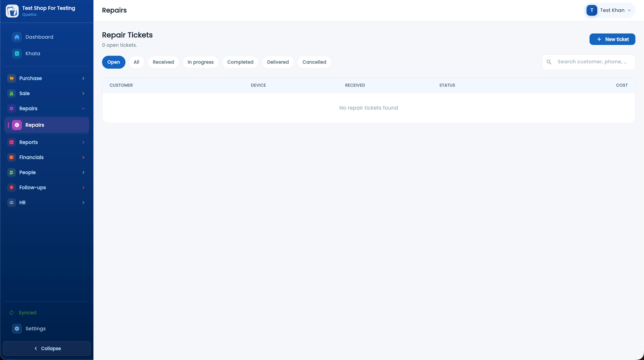Open the Test Khan user dropdown arrow

629,10
